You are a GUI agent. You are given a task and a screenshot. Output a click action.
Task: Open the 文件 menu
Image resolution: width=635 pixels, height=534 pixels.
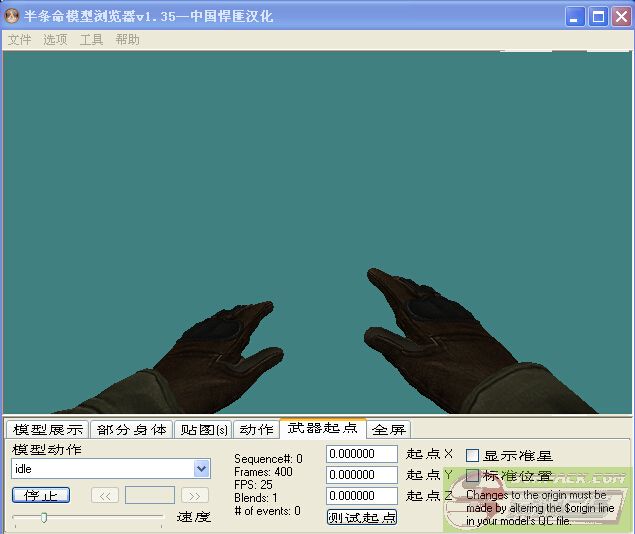coord(20,40)
